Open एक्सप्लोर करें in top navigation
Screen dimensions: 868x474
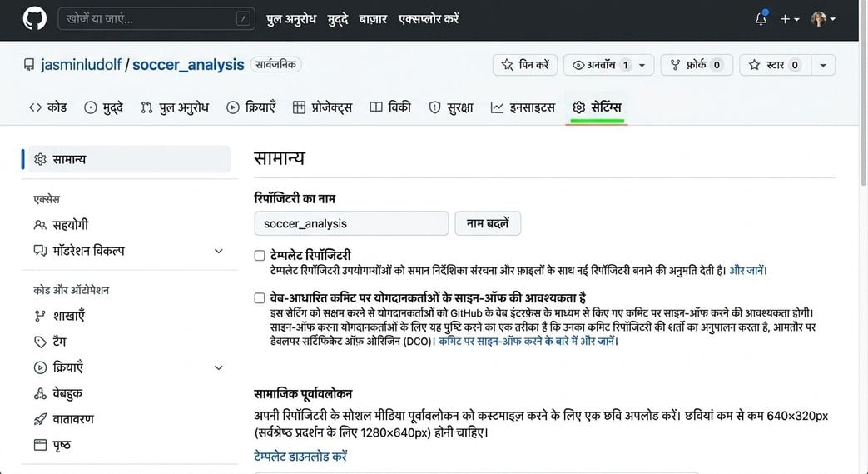pos(429,19)
